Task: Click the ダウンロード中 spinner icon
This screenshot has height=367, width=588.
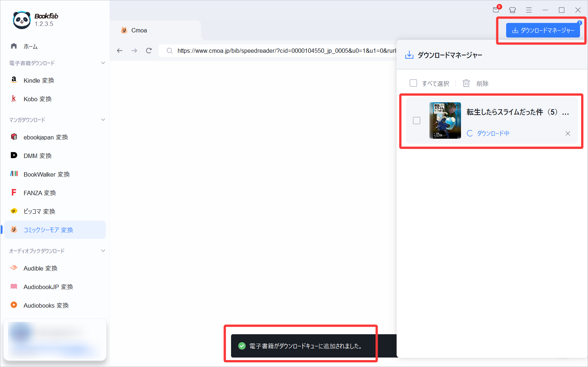Action: tap(470, 133)
